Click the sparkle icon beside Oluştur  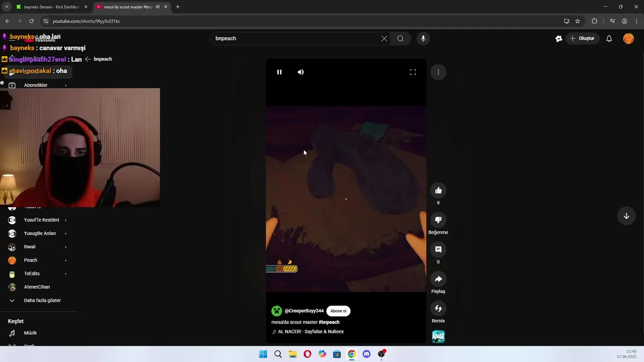pos(558,38)
